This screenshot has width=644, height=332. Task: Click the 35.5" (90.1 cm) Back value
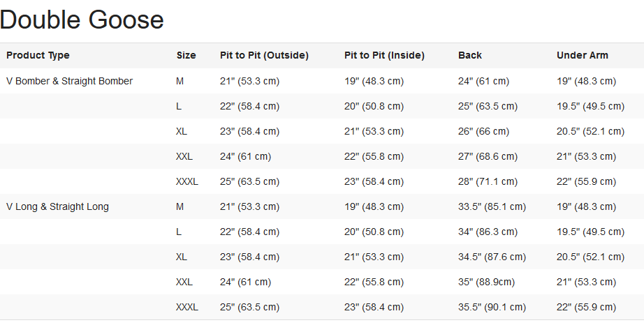click(x=492, y=307)
